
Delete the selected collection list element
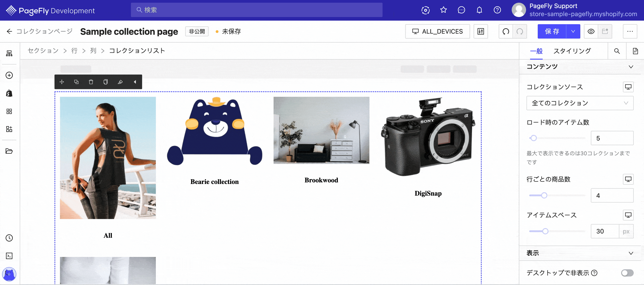pos(91,82)
